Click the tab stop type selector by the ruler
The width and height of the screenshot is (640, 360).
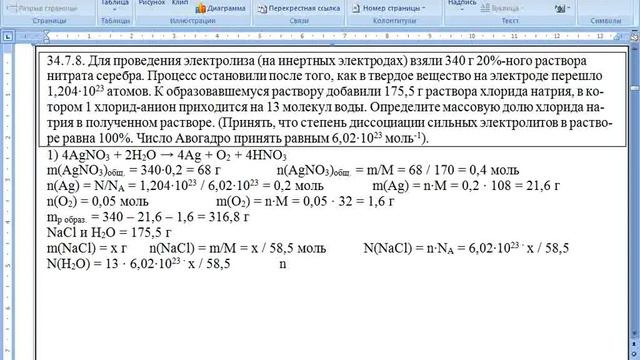(8, 37)
